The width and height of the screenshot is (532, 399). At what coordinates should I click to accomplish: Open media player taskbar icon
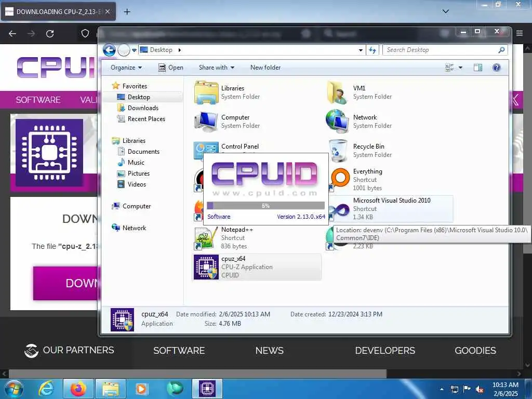pos(141,389)
